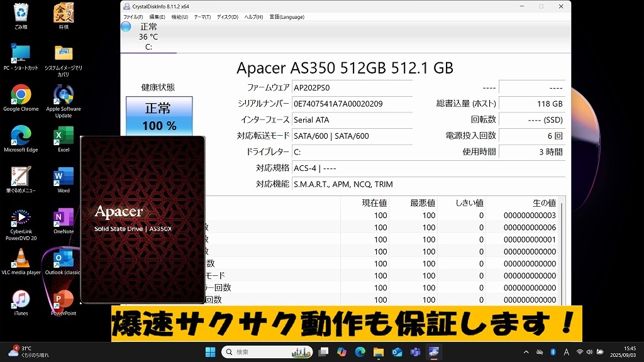Click the 回転数 value ---- (SSD)
This screenshot has width=644, height=362.
(532, 120)
